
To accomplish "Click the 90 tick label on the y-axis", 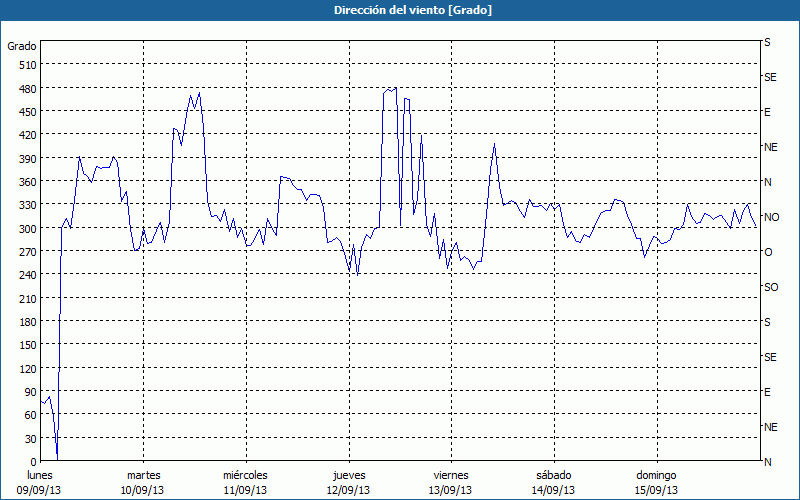I will (30, 392).
